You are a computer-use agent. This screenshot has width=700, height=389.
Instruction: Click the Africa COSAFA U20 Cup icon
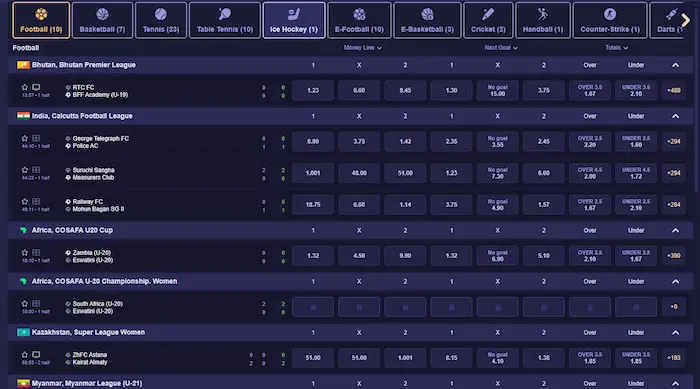(x=23, y=230)
